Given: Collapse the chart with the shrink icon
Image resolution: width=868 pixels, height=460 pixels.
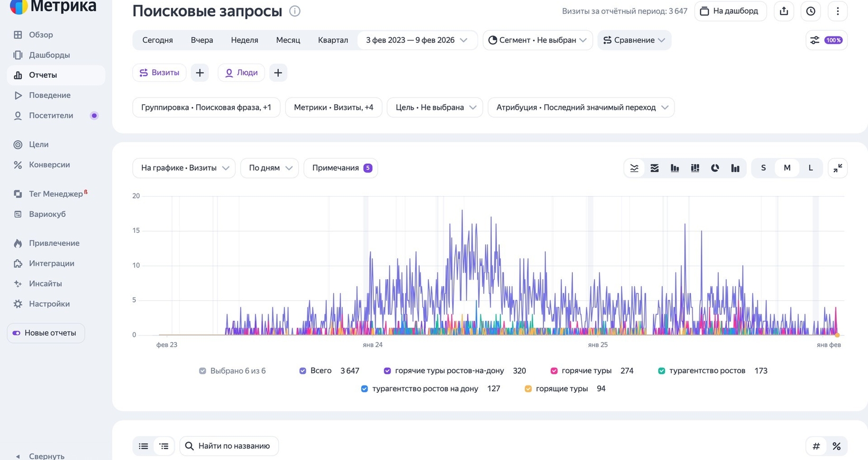Looking at the screenshot, I should click(837, 168).
